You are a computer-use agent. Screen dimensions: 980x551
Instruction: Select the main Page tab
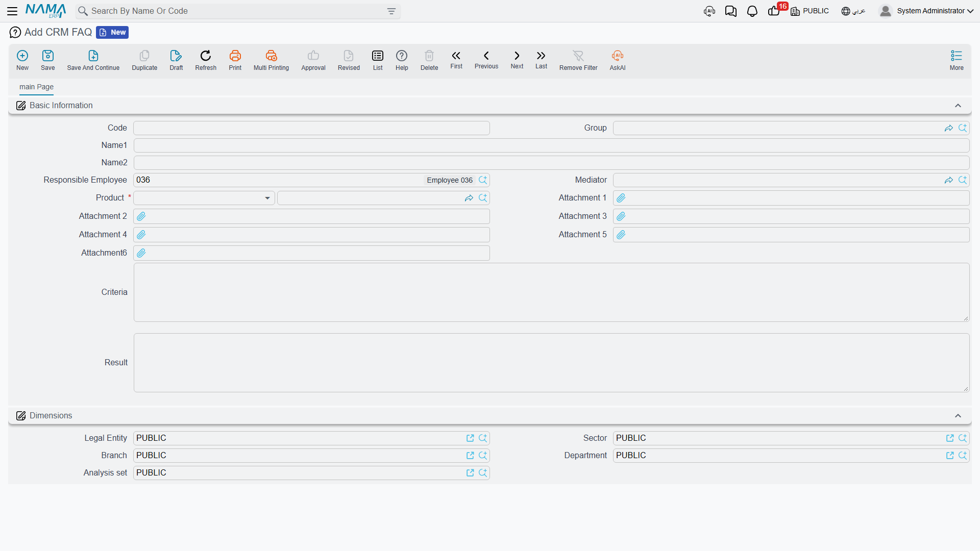[x=36, y=87]
